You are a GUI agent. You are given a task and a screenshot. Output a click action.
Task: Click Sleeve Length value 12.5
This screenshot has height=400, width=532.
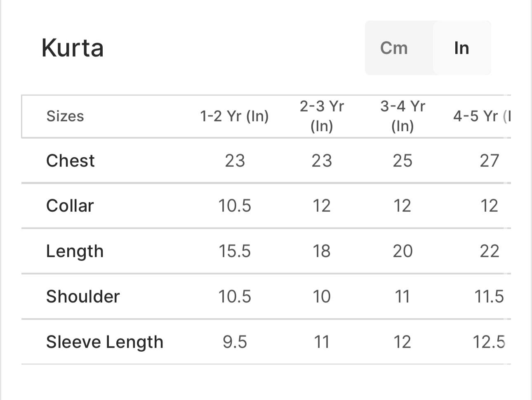click(x=489, y=342)
